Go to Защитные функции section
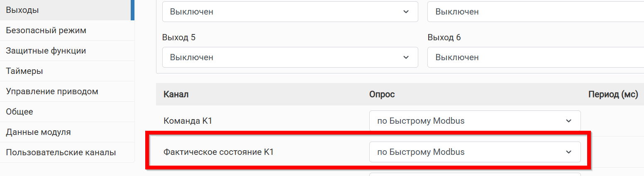The height and width of the screenshot is (176, 644). (66, 51)
